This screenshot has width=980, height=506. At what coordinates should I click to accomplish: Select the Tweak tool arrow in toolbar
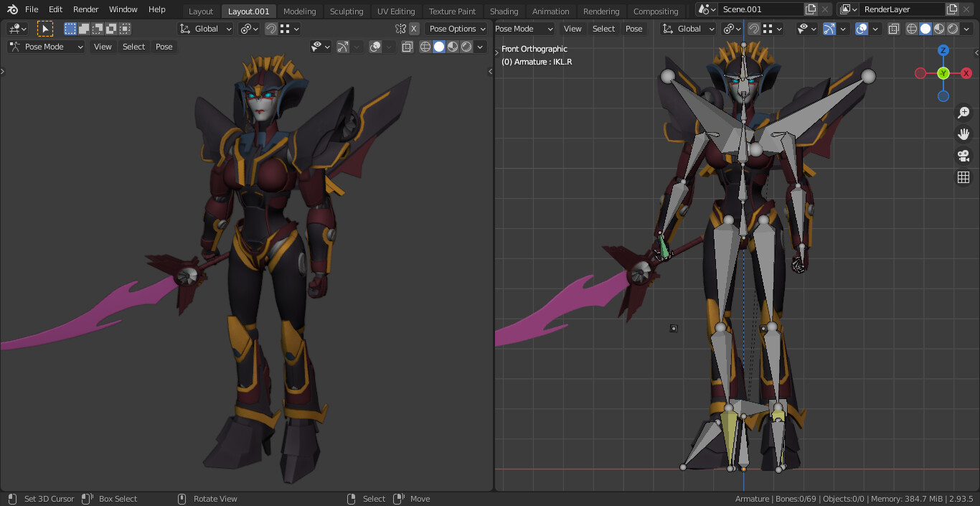(45, 28)
